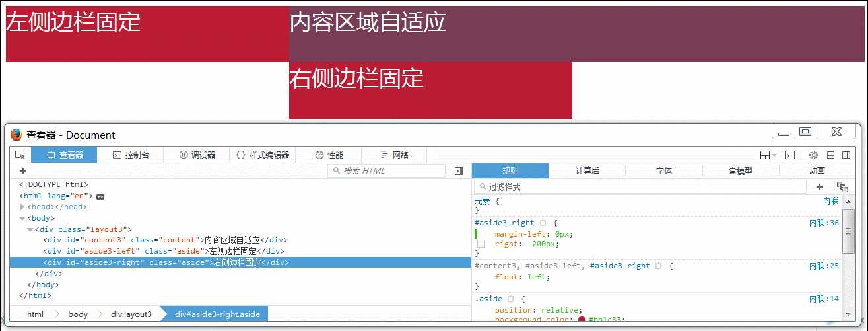Click closing </html> tag line

[x=36, y=296]
